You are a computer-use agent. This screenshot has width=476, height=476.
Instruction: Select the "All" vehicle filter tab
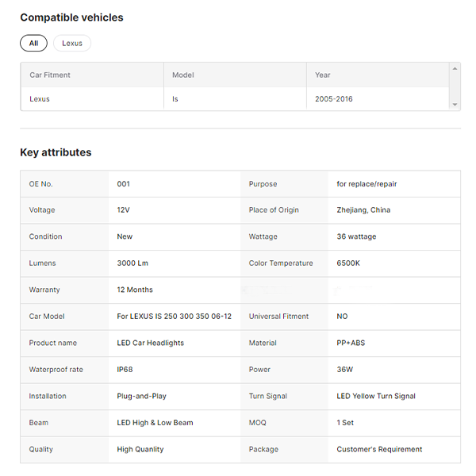[33, 44]
